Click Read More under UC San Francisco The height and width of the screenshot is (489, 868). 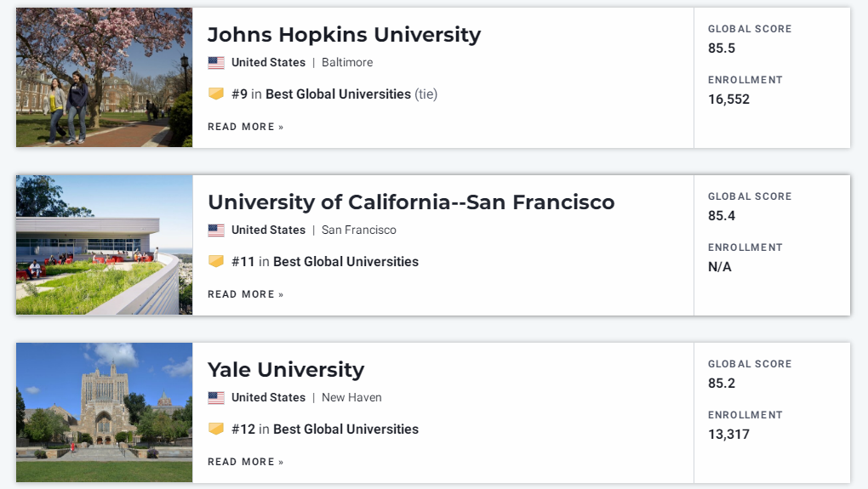point(246,294)
